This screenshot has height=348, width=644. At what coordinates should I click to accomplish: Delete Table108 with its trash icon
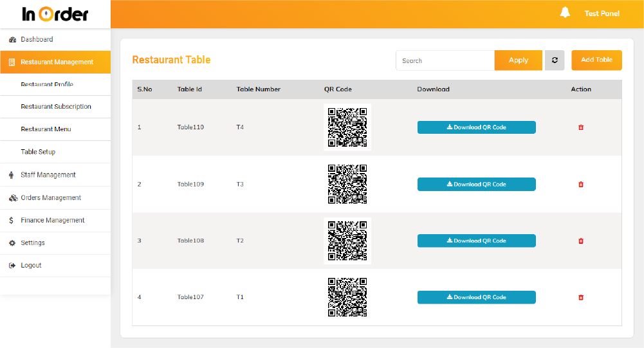(x=581, y=241)
